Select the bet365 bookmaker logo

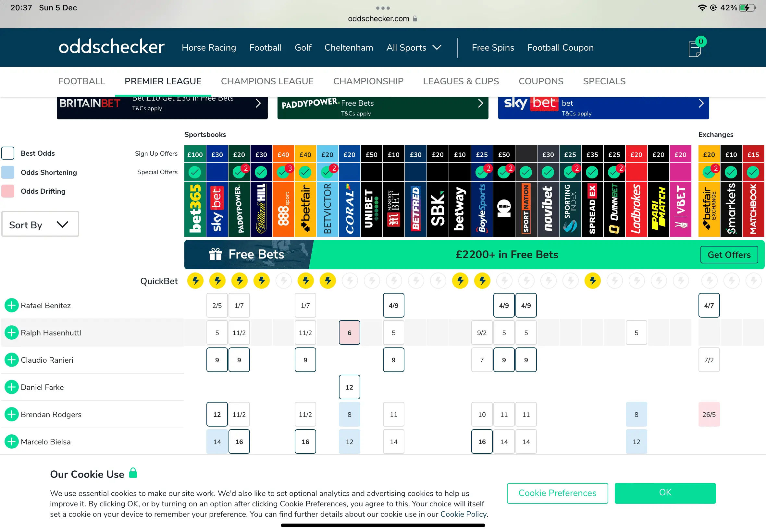195,209
